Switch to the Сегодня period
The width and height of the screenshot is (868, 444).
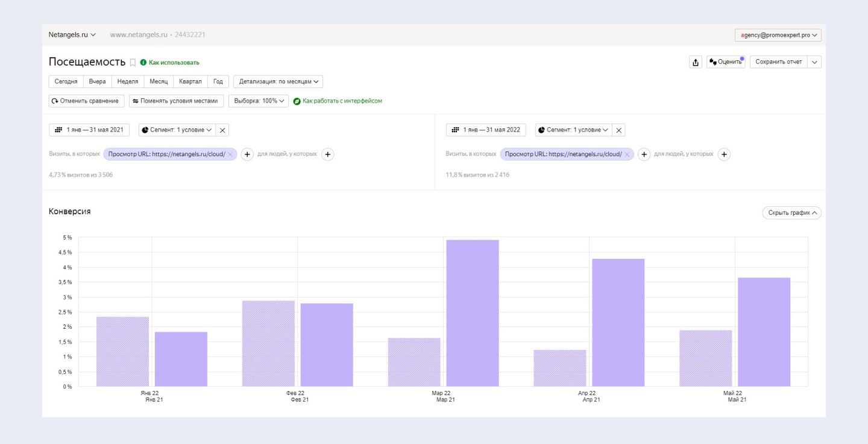[x=66, y=81]
